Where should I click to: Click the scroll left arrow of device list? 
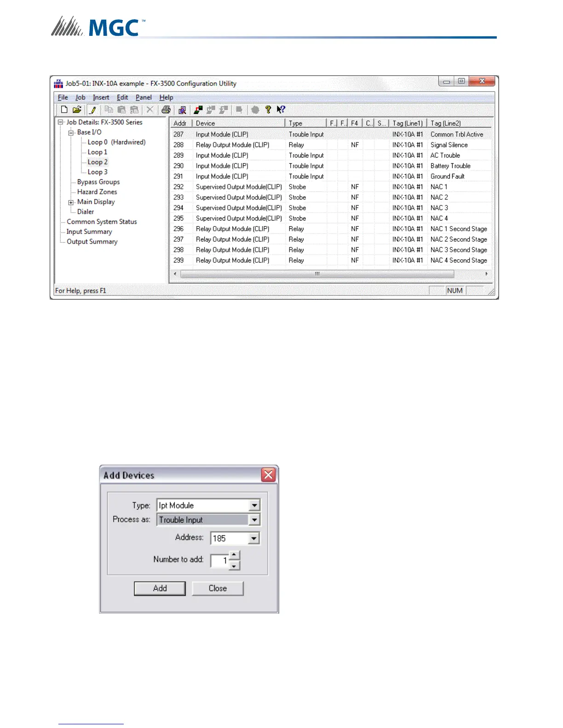point(175,274)
